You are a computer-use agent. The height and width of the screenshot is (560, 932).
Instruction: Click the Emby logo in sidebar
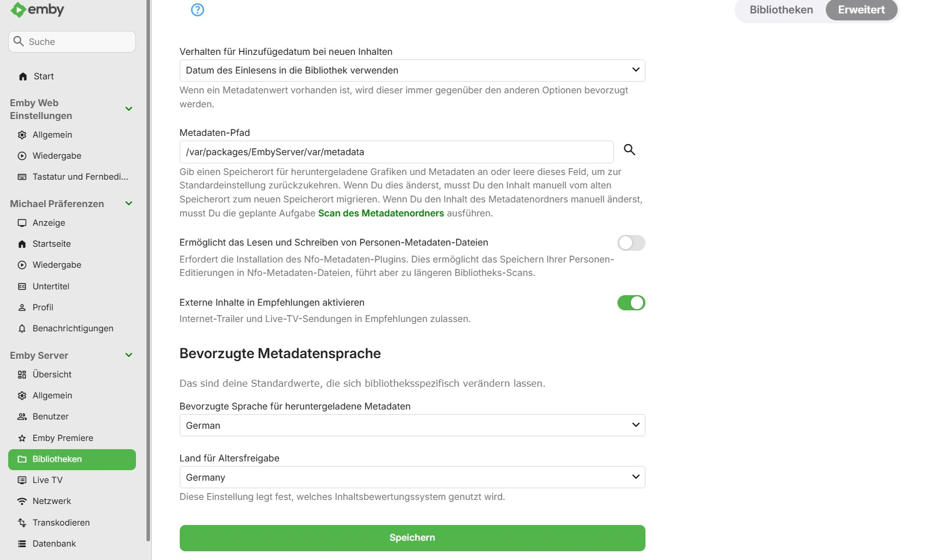coord(37,10)
